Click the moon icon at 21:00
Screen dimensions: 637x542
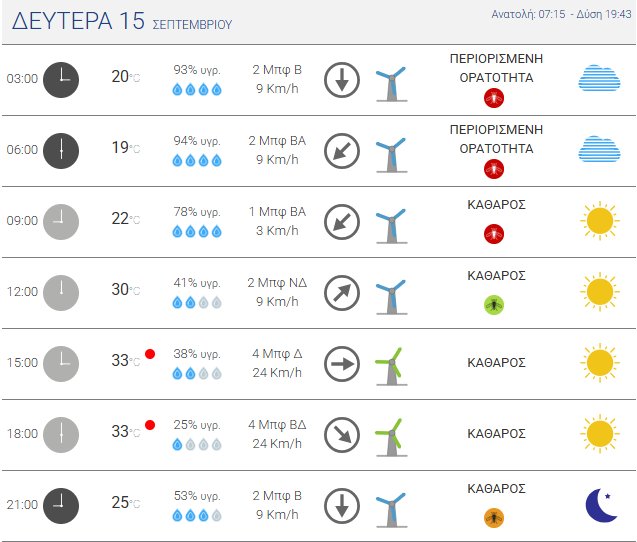coord(600,504)
